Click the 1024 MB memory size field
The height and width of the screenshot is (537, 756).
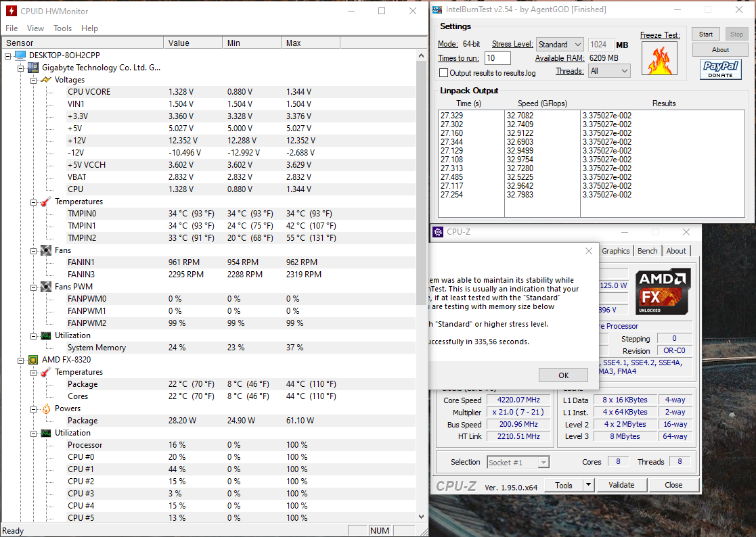click(600, 45)
